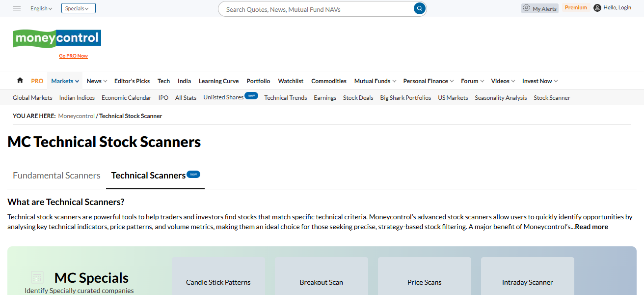Expand the Videos menu
The image size is (644, 295).
point(503,81)
